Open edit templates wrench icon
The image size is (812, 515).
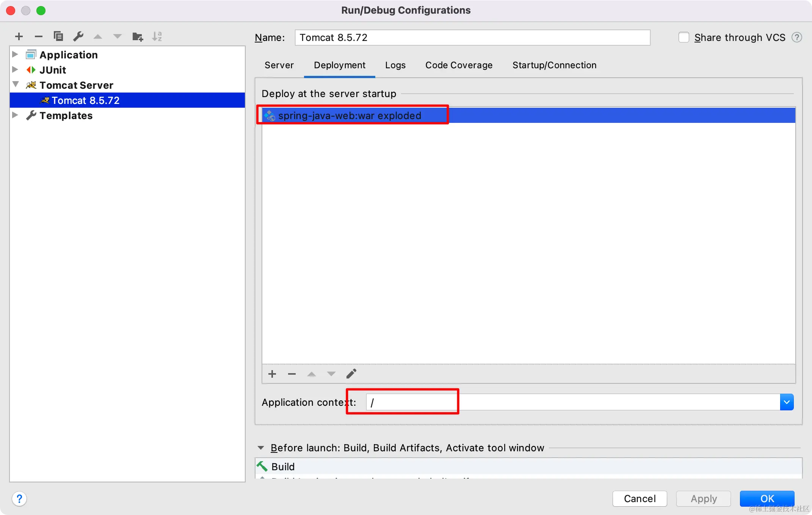78,36
